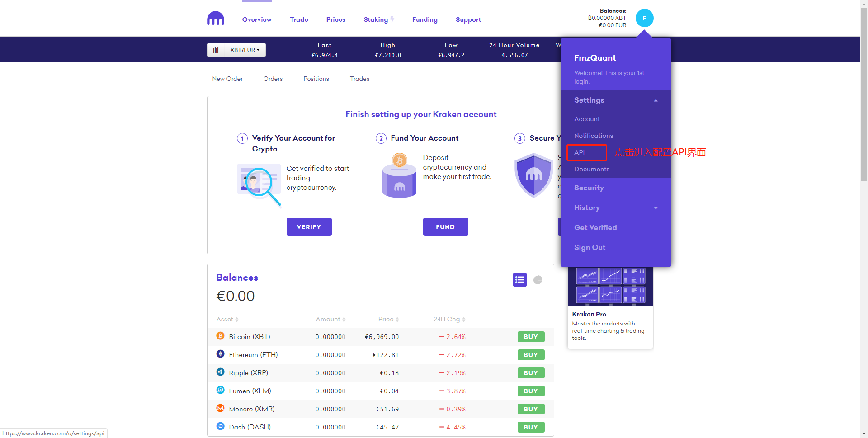Viewport: 868px width, 438px height.
Task: Open the API settings link
Action: coord(580,152)
